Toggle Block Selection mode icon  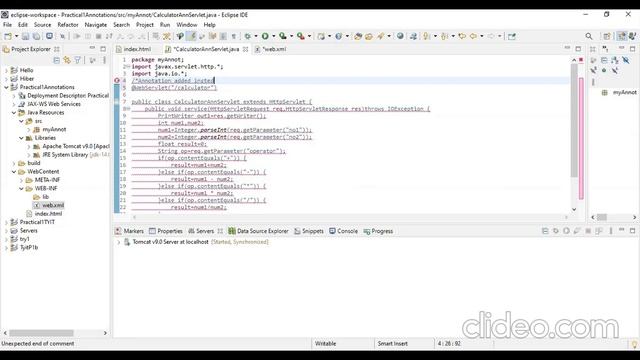pyautogui.click(x=223, y=36)
